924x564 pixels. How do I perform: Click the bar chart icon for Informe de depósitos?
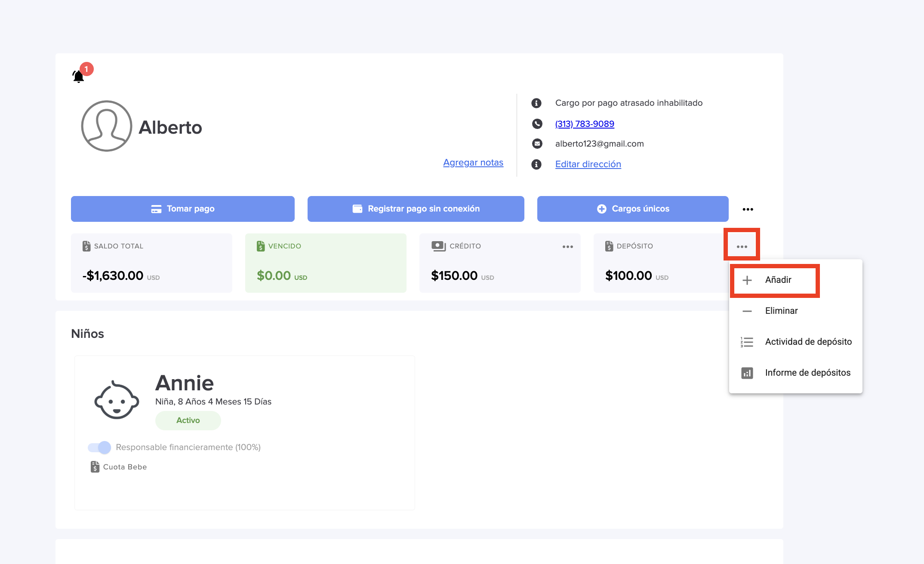[x=747, y=373]
